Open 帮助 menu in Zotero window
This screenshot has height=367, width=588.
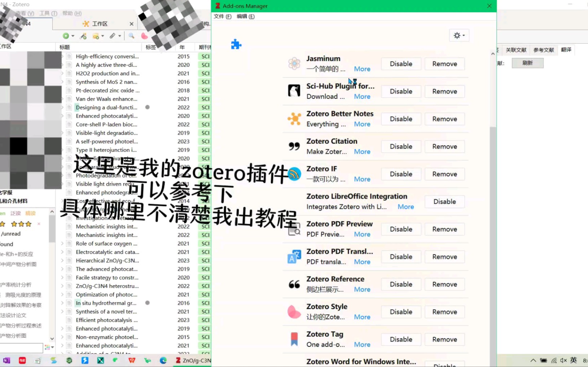click(72, 13)
